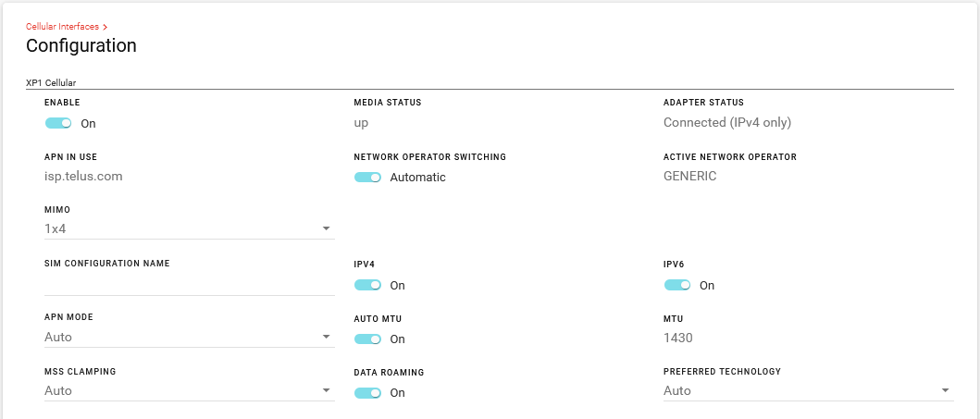Open the MIMO dropdown arrow

(327, 228)
